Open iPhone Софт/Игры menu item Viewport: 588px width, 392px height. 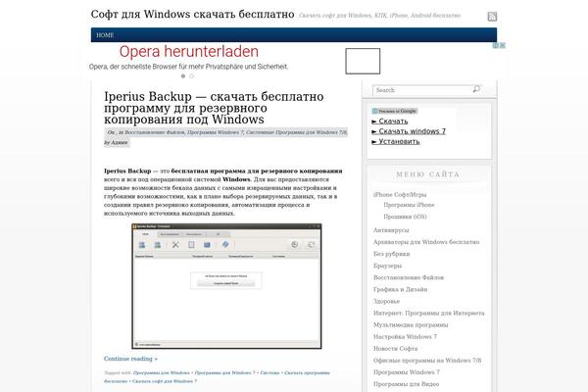pyautogui.click(x=400, y=195)
